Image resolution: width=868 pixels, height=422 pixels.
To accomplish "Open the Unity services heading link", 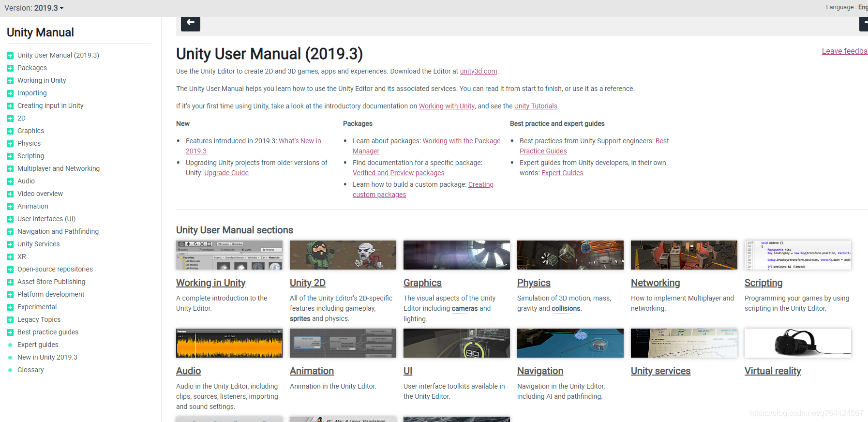I will pyautogui.click(x=660, y=371).
